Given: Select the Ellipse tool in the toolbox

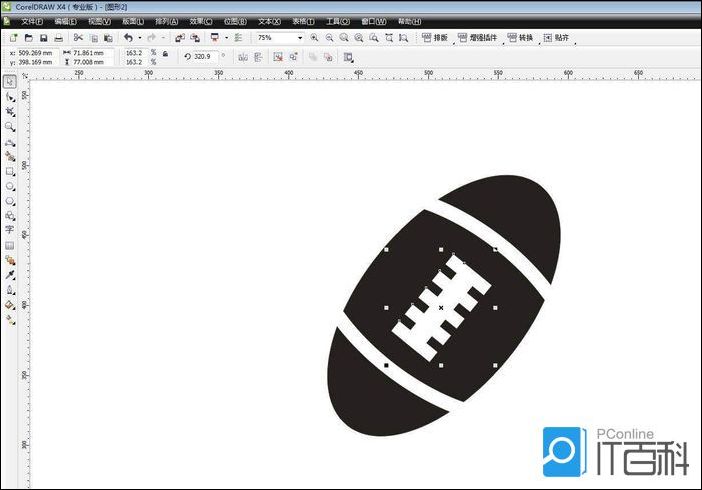Looking at the screenshot, I should [9, 186].
